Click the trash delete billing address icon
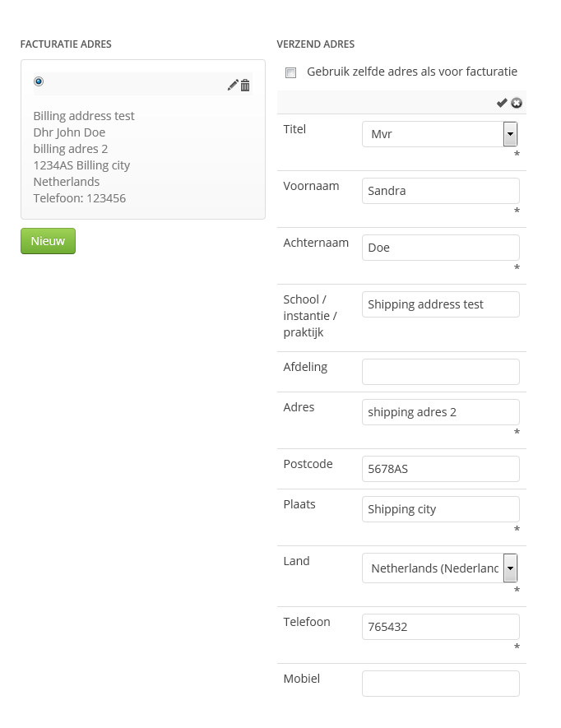 (245, 85)
